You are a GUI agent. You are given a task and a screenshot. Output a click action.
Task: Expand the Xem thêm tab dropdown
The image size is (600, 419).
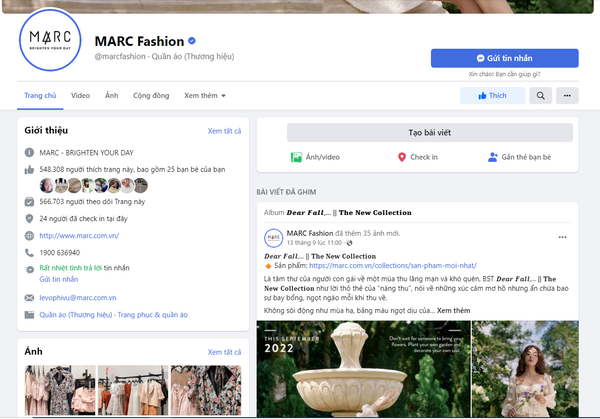click(205, 96)
